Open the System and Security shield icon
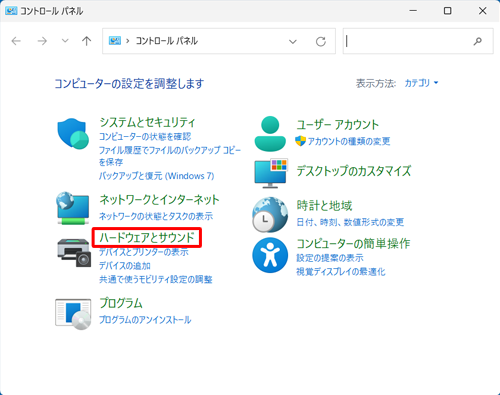This screenshot has width=500, height=395. point(73,133)
